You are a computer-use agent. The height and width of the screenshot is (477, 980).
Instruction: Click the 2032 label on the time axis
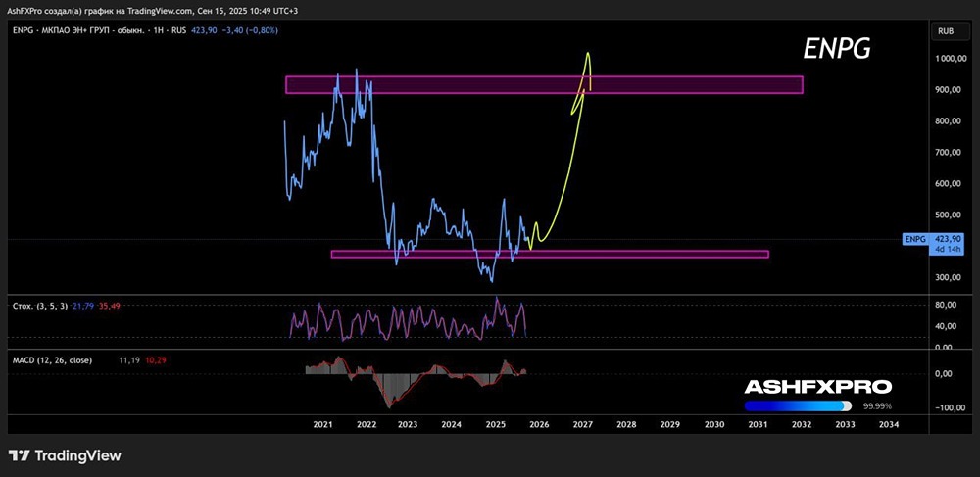(802, 424)
